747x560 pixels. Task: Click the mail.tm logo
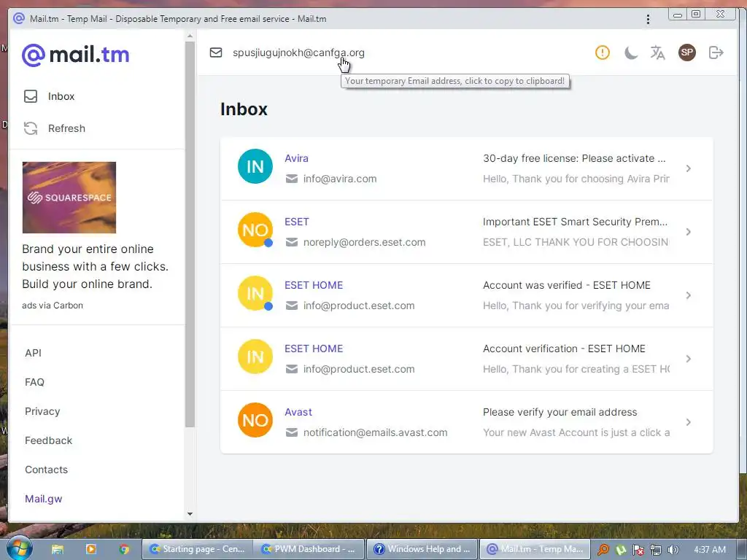[75, 55]
